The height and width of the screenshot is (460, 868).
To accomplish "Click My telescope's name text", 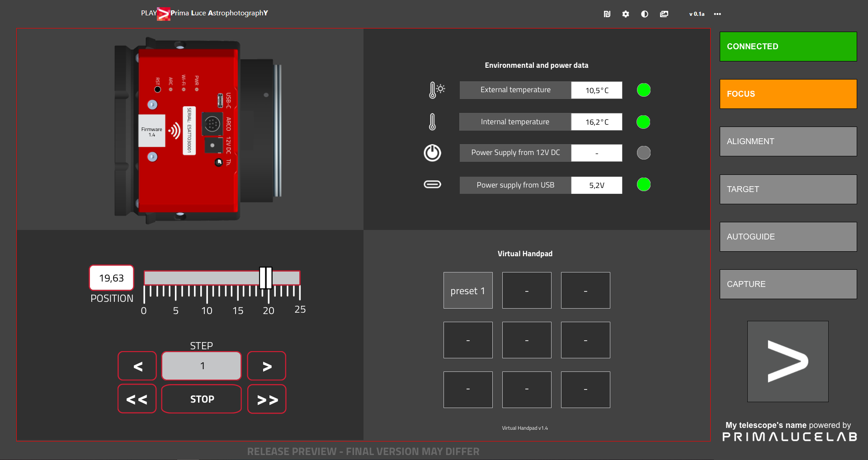I will coord(766,425).
